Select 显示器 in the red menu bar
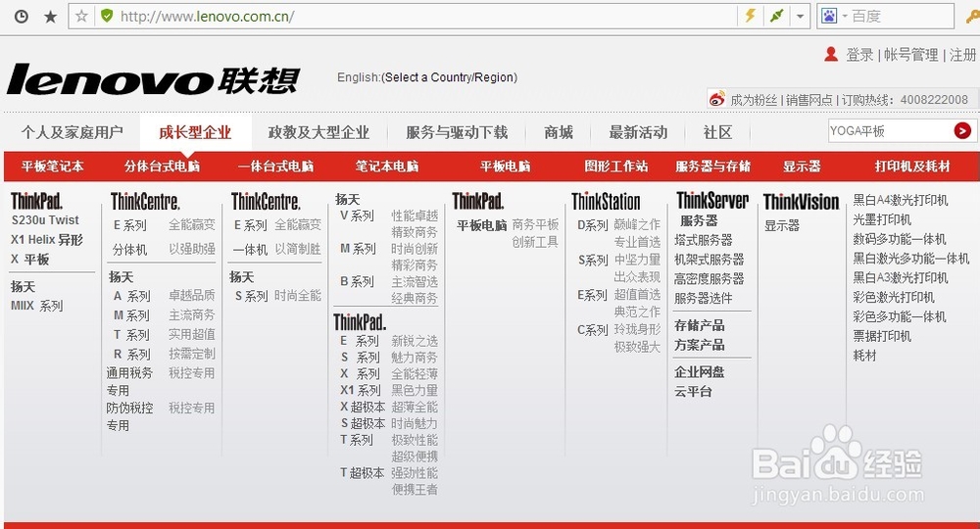980x529 pixels. pos(802,167)
